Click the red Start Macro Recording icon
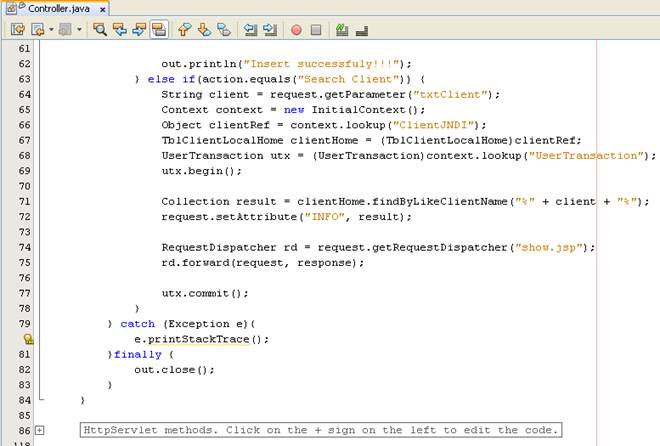This screenshot has height=446, width=660. click(x=296, y=30)
